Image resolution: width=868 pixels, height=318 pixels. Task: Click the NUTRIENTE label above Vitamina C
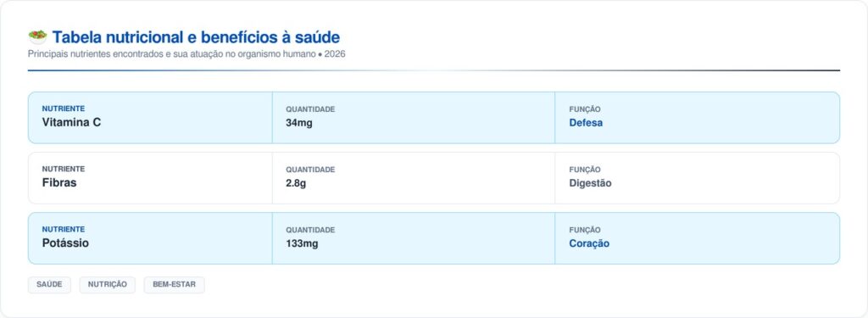[x=63, y=109]
